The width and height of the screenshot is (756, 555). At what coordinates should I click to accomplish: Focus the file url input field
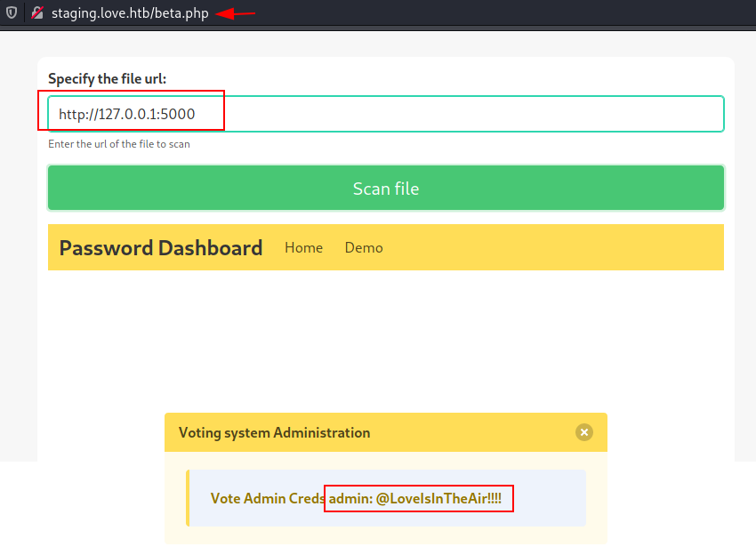[386, 114]
